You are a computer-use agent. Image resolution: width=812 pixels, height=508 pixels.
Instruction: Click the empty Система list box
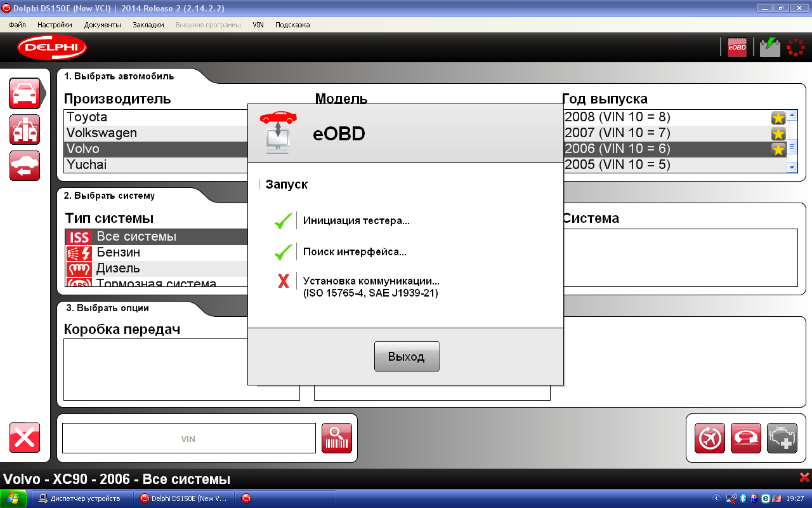pos(680,258)
